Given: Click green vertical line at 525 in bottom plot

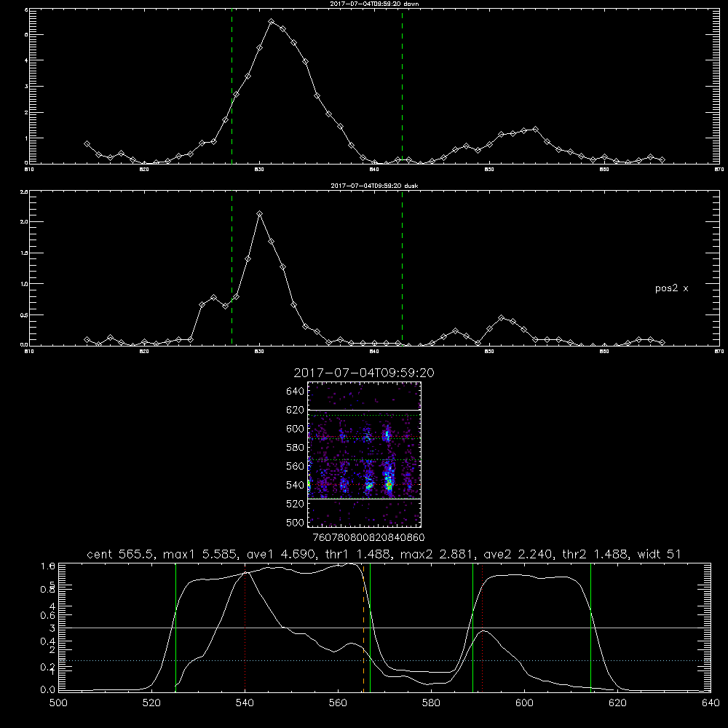Looking at the screenshot, I should point(175,628).
